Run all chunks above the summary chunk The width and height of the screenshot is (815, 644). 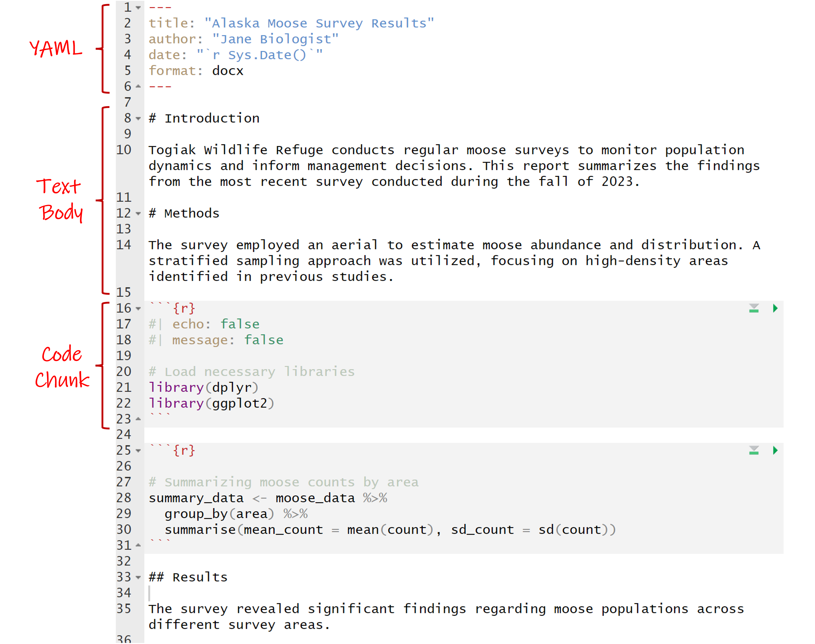pos(753,450)
